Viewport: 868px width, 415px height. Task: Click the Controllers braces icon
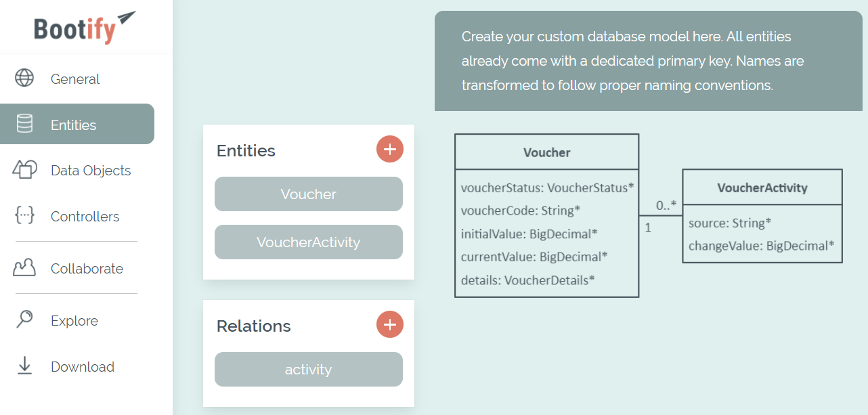(x=24, y=216)
